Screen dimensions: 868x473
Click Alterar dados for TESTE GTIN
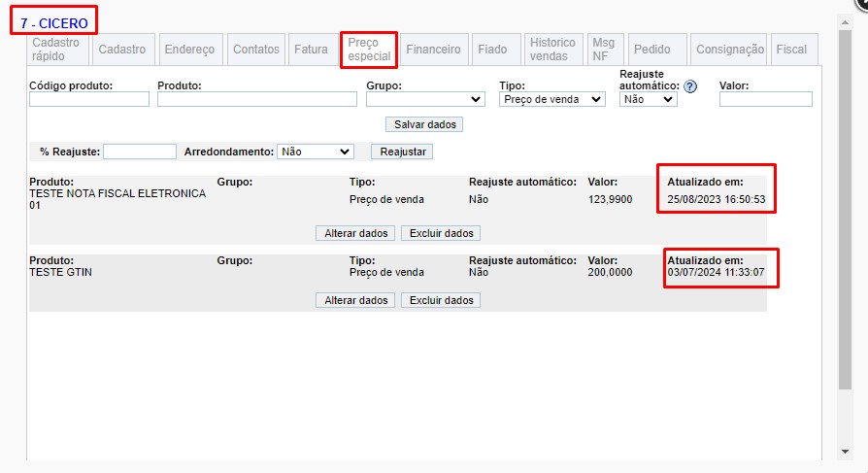click(x=355, y=300)
